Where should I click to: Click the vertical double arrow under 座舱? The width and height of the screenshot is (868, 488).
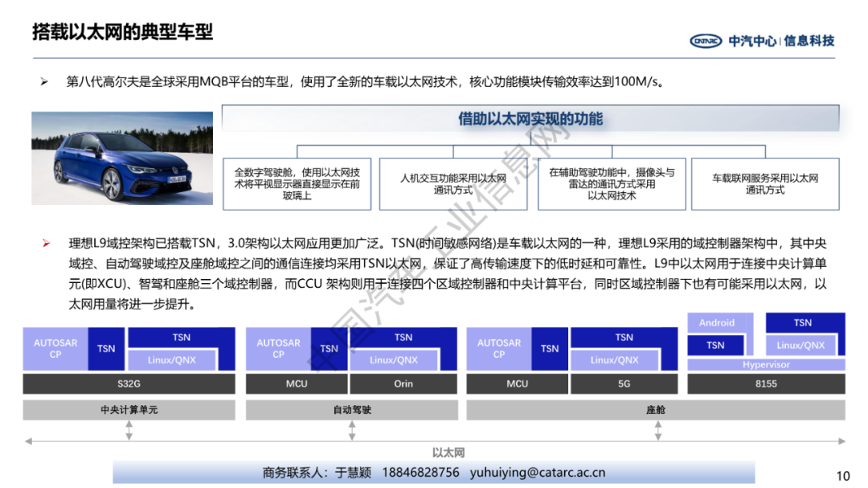(657, 430)
